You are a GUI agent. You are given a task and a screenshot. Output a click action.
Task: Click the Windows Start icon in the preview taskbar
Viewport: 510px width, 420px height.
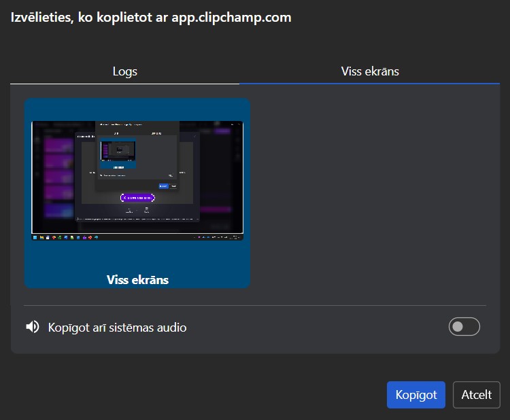pos(35,237)
